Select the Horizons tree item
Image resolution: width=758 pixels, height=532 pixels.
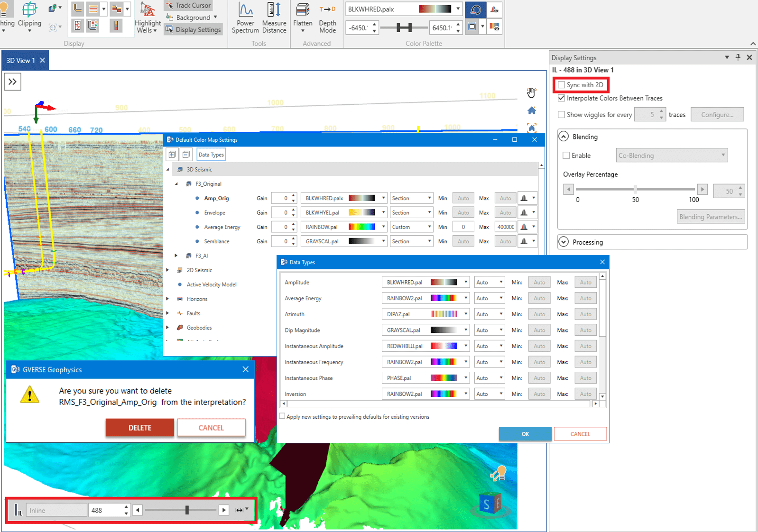(197, 299)
